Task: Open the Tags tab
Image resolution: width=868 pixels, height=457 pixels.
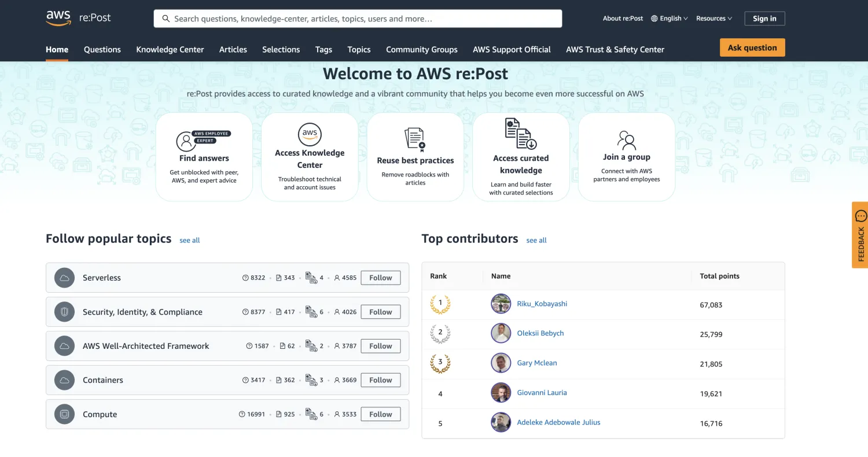Action: (x=323, y=50)
